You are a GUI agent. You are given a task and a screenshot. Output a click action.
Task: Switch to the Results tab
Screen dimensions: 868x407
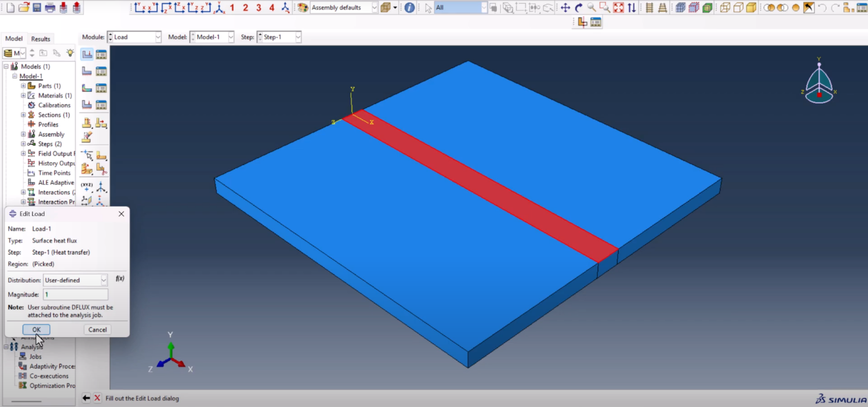40,39
